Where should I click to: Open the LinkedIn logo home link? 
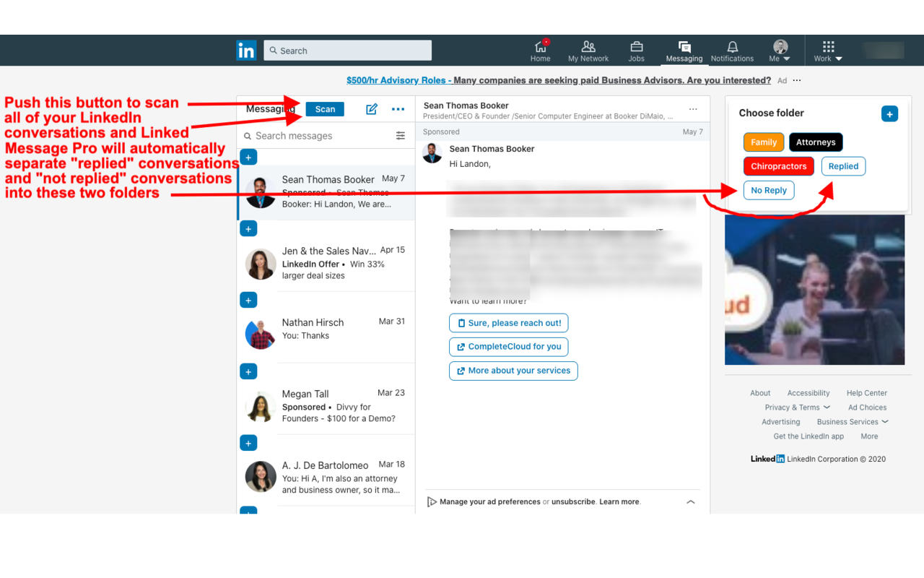246,51
